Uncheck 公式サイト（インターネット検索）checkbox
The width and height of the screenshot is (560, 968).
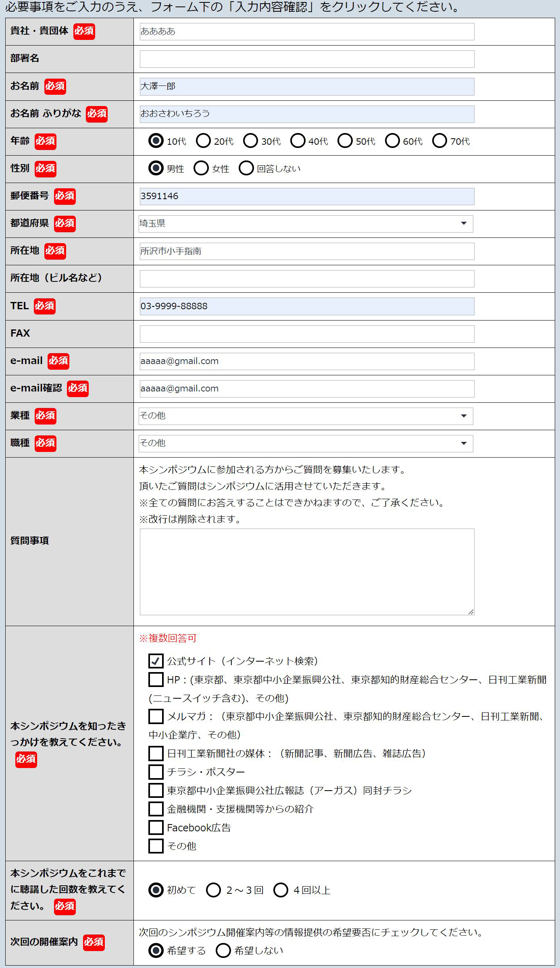coord(156,661)
